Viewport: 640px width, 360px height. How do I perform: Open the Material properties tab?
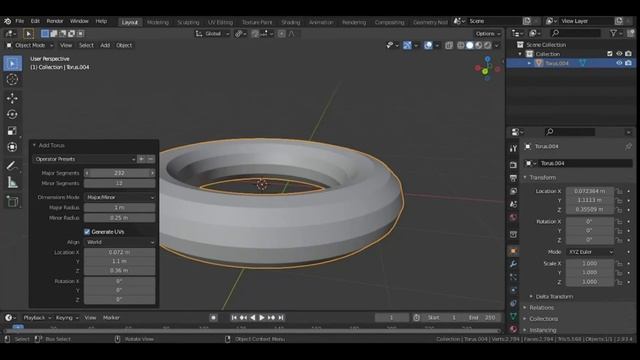513,329
